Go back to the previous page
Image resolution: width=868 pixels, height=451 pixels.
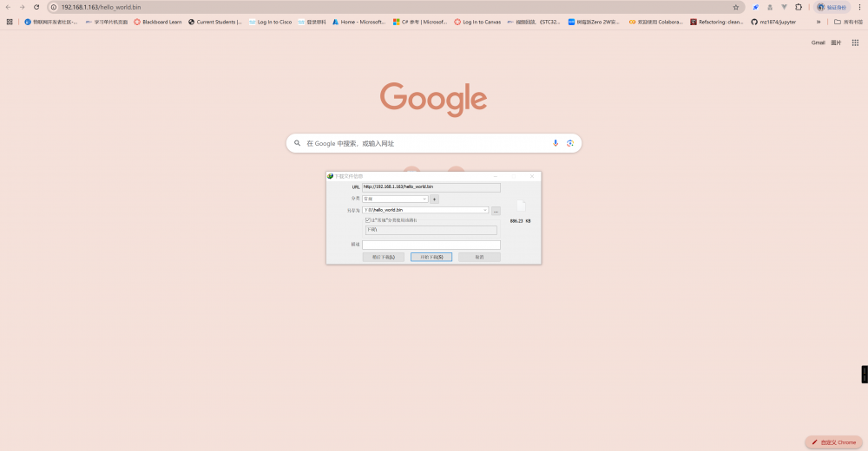point(9,7)
